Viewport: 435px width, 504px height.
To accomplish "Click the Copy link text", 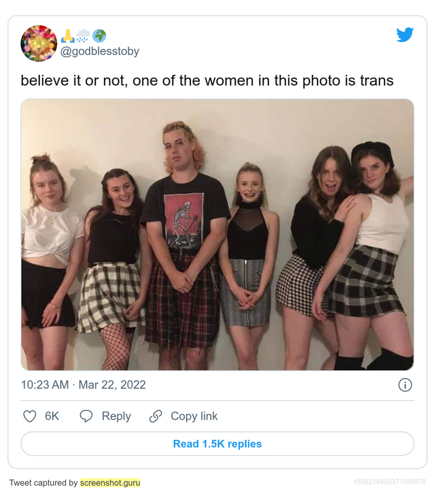I will pyautogui.click(x=194, y=416).
